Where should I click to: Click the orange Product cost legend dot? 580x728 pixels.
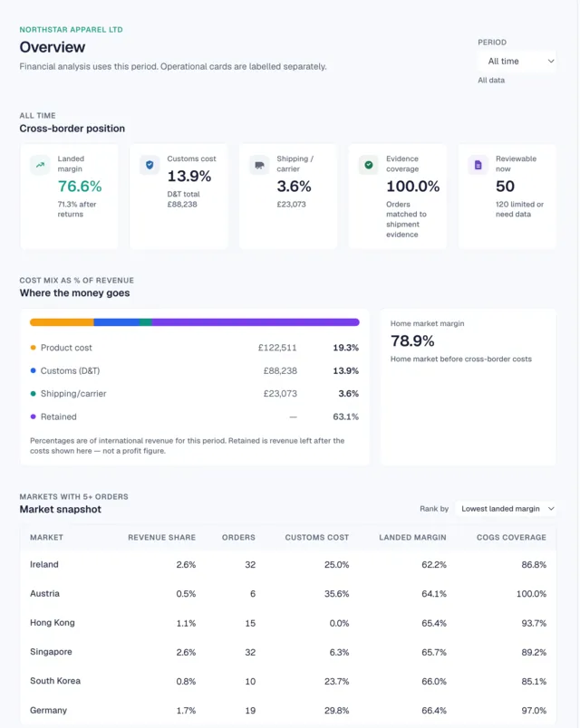tap(33, 348)
